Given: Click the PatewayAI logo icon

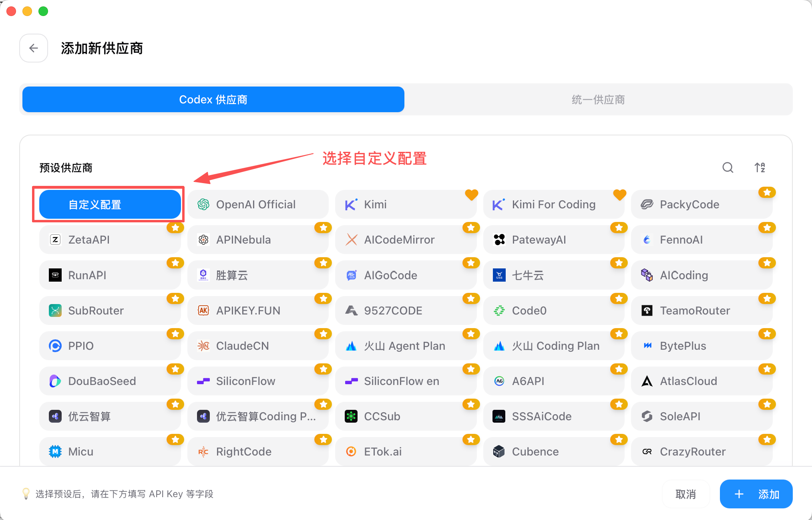Looking at the screenshot, I should click(499, 240).
